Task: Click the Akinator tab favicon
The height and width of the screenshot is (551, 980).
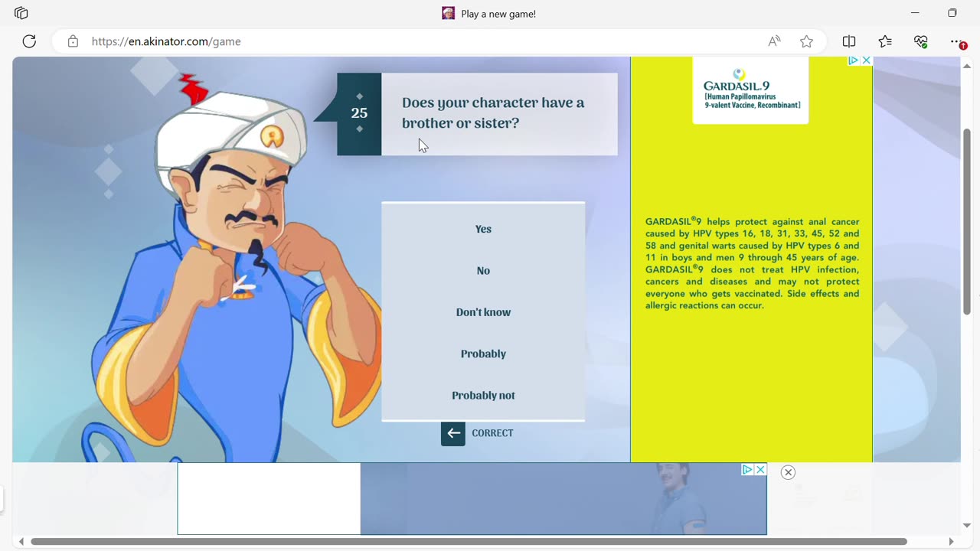Action: click(x=449, y=13)
